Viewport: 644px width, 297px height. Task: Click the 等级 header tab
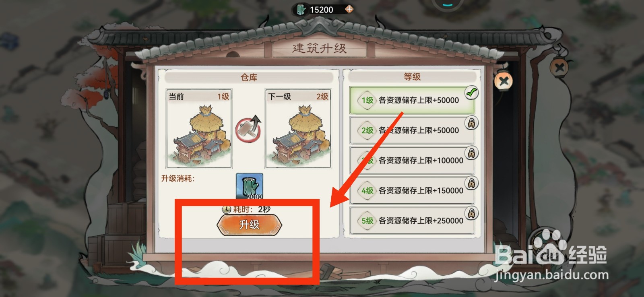point(412,76)
